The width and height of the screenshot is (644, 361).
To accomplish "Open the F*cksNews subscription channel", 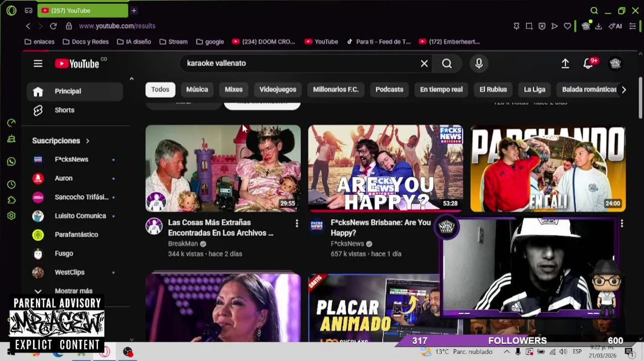I will 75,159.
